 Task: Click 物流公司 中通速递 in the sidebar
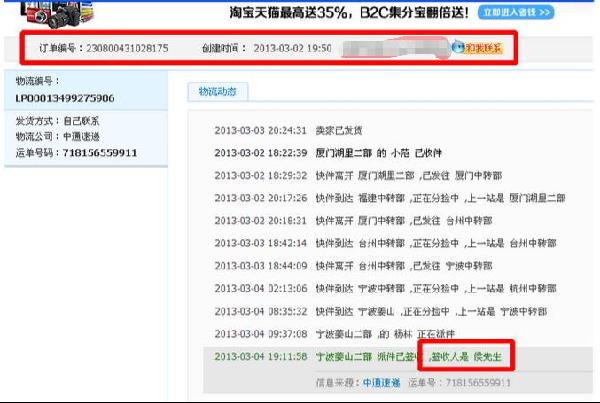[58, 137]
